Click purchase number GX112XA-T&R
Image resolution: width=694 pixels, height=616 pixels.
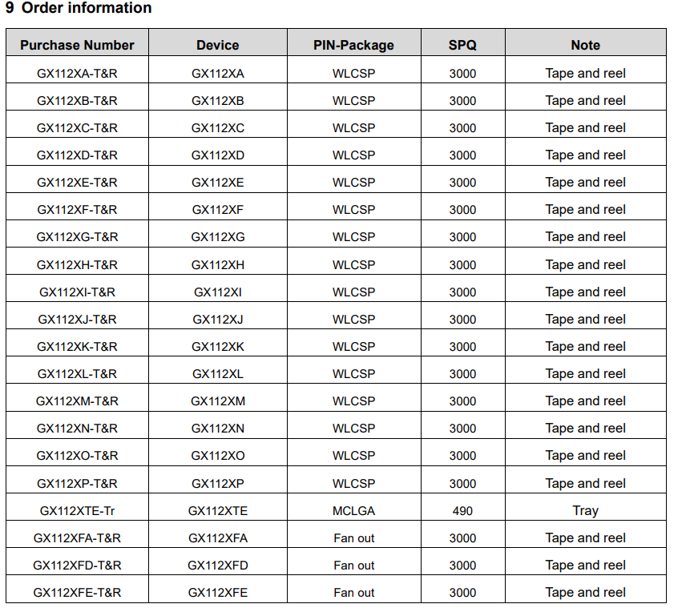[77, 74]
